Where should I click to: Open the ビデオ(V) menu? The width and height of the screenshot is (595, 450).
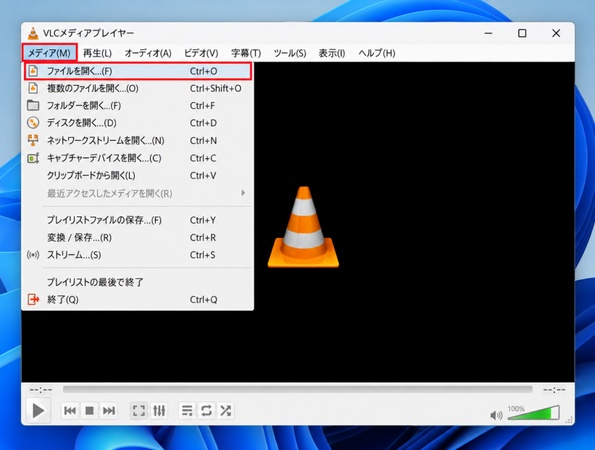pyautogui.click(x=201, y=53)
